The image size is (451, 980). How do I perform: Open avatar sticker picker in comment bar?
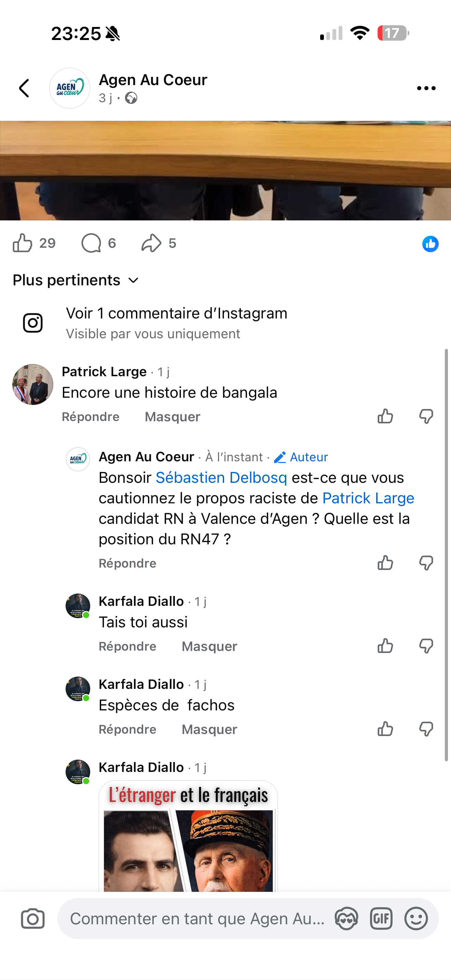346,919
